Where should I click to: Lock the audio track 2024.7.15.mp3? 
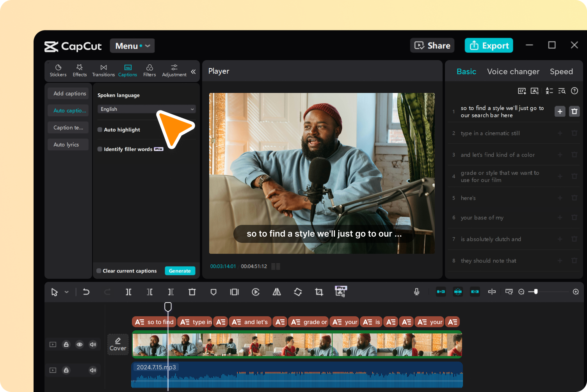pyautogui.click(x=66, y=370)
